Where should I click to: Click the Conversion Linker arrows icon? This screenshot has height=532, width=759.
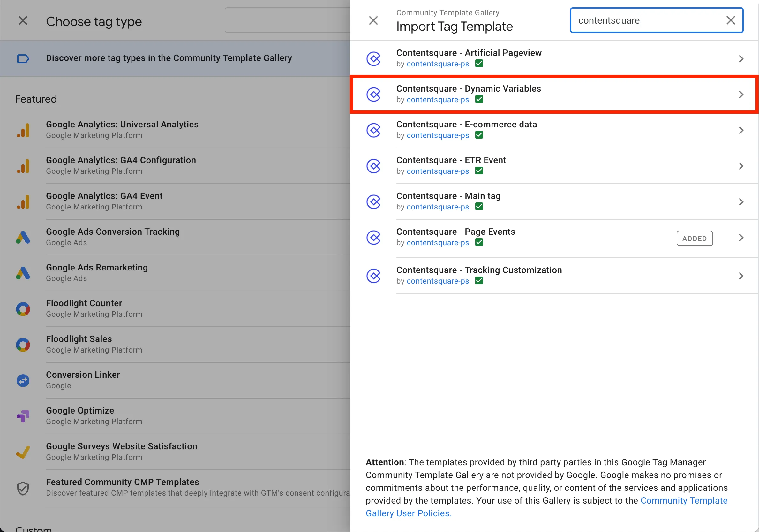tap(23, 381)
